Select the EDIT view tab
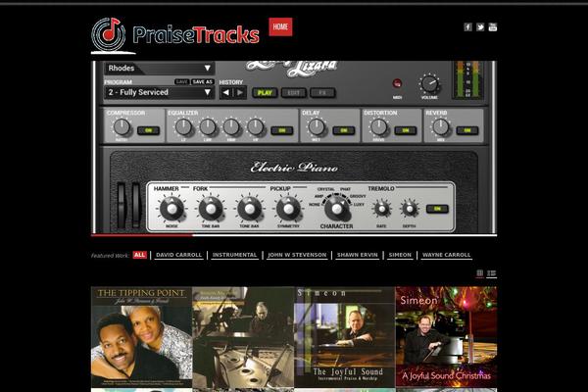 (293, 93)
